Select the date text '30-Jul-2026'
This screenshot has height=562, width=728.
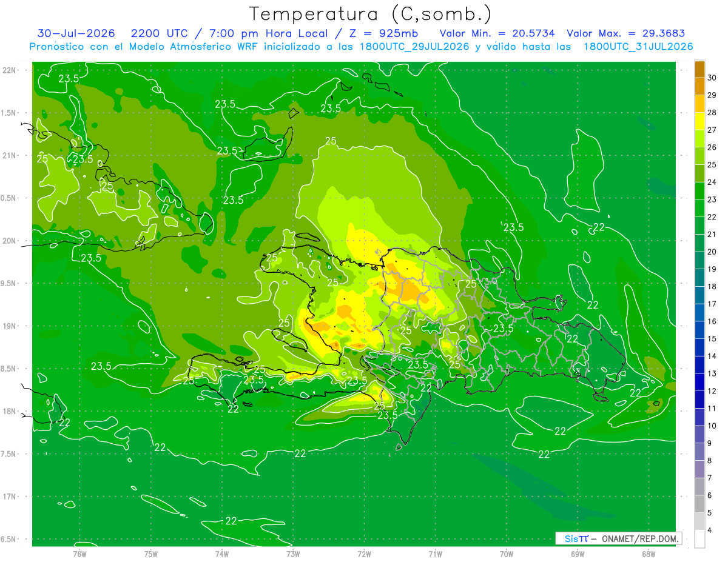(76, 33)
